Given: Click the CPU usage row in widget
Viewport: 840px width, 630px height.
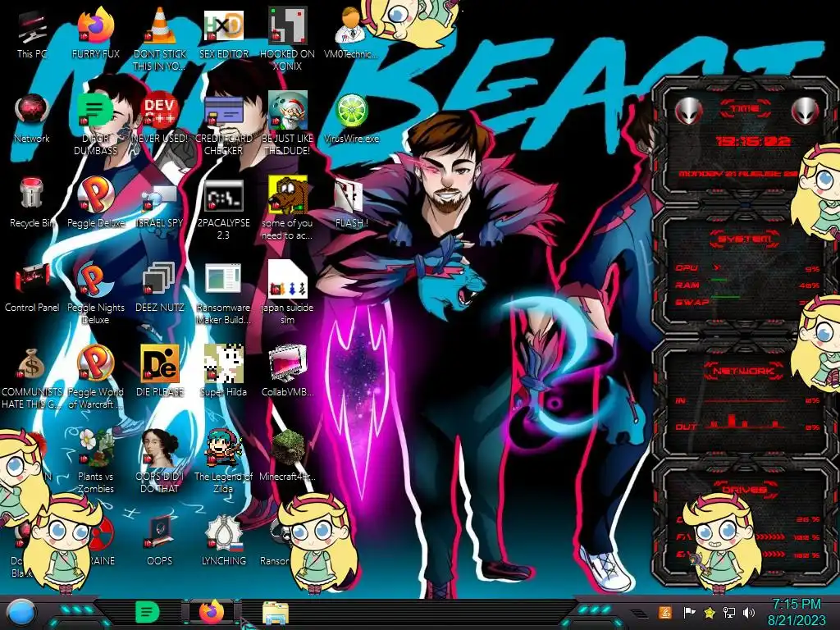Looking at the screenshot, I should 748,268.
